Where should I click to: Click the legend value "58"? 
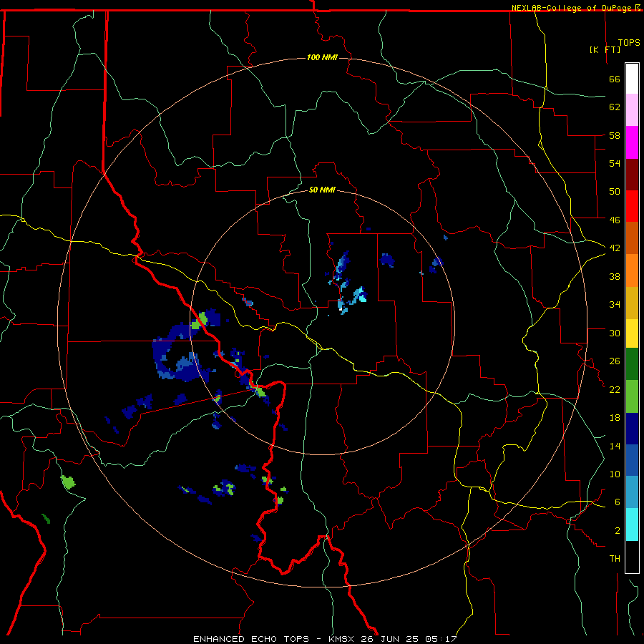[x=615, y=135]
